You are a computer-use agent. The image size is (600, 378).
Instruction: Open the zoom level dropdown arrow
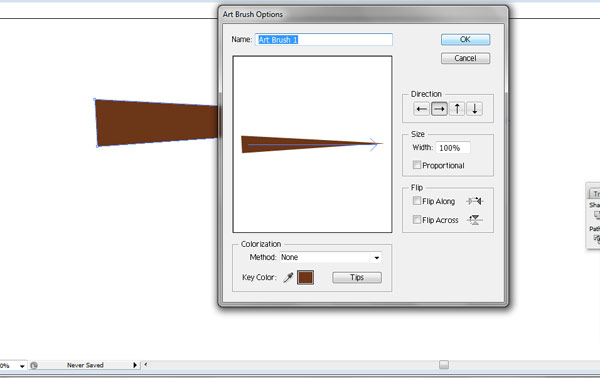(22, 366)
